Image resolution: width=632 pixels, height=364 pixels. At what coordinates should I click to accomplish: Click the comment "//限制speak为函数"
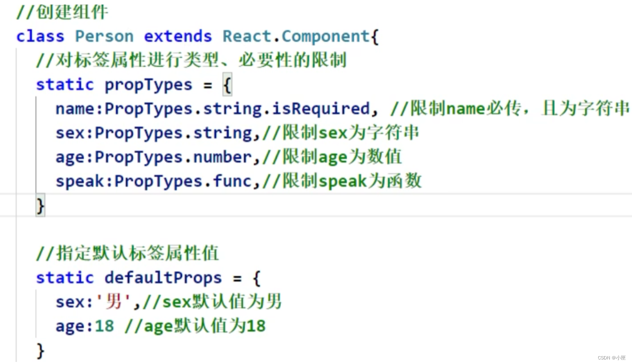coord(342,181)
